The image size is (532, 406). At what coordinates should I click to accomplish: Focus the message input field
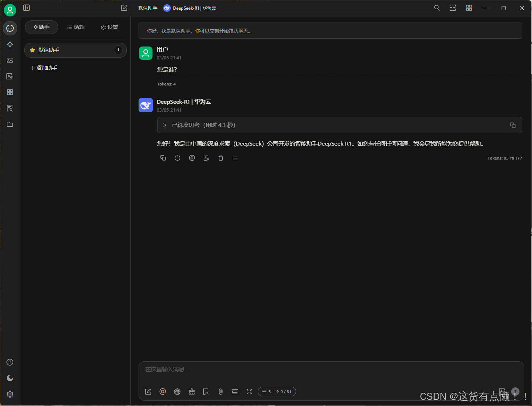331,370
